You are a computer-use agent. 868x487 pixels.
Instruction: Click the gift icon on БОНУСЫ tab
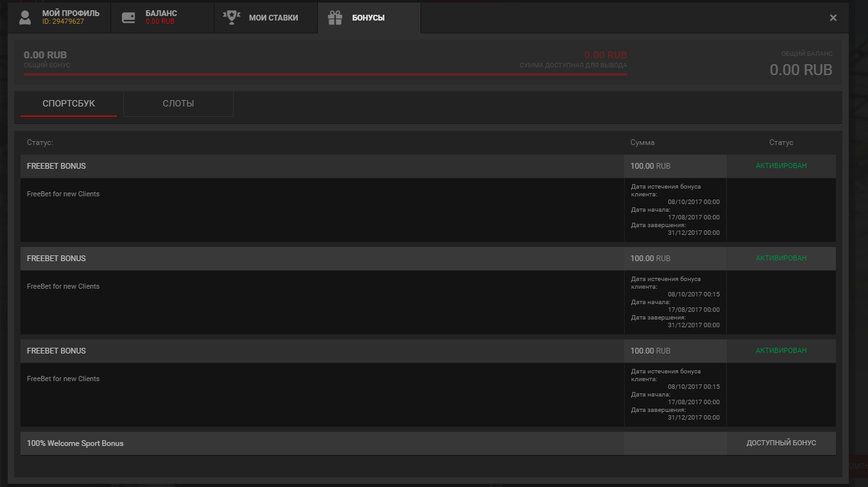tap(334, 17)
